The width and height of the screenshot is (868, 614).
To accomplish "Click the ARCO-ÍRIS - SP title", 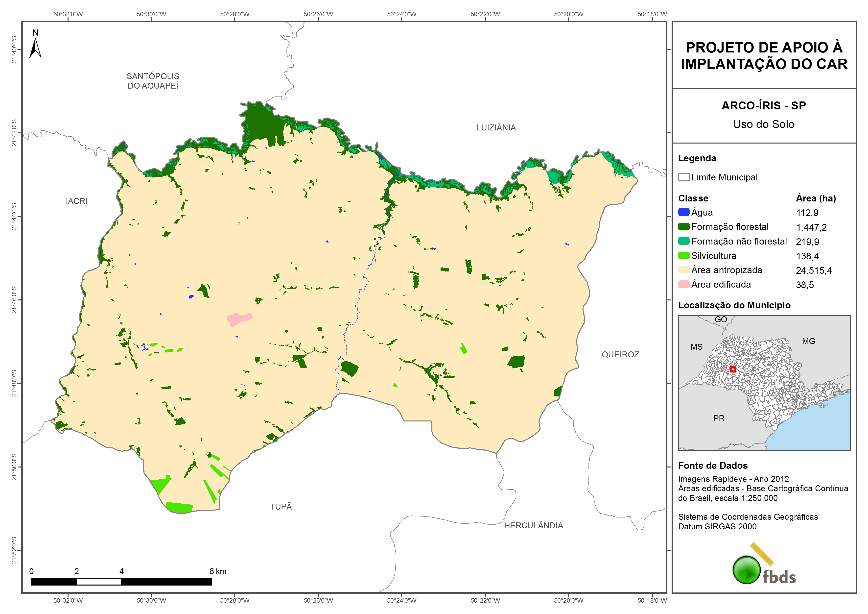I will [763, 105].
